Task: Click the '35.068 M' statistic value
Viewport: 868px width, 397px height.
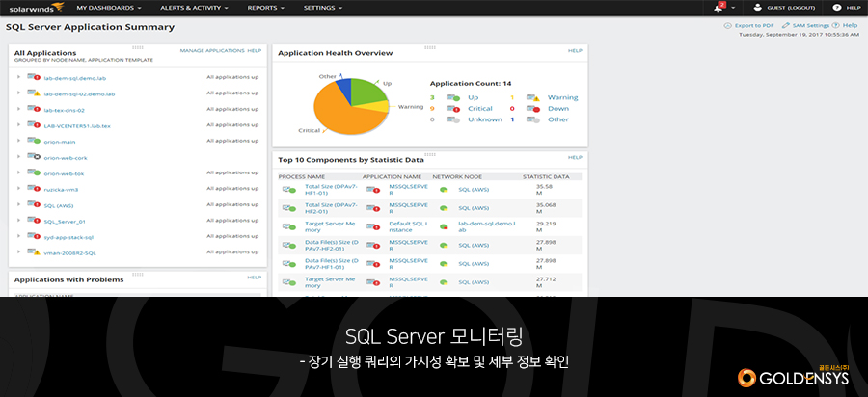Action: 547,208
